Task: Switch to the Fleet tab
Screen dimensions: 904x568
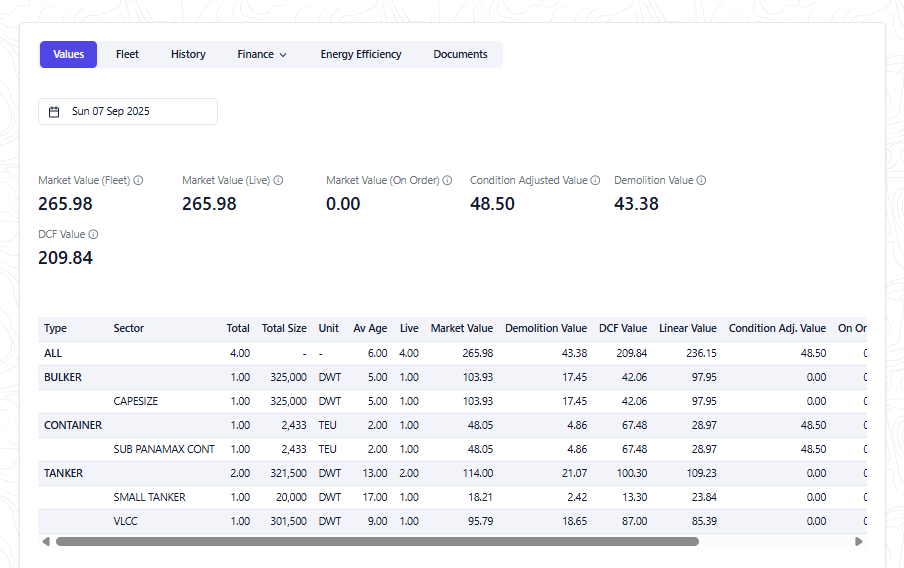Action: pyautogui.click(x=127, y=54)
